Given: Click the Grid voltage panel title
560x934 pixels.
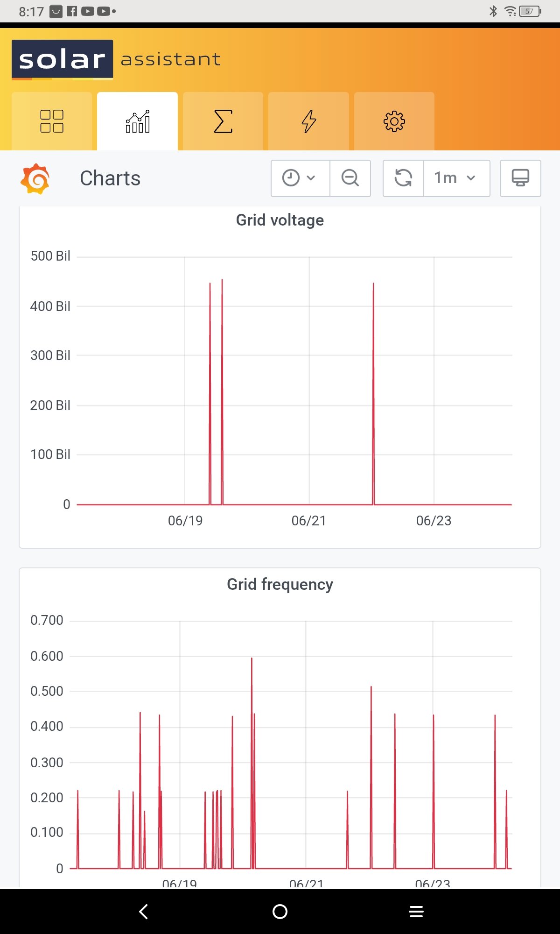Looking at the screenshot, I should [x=280, y=220].
